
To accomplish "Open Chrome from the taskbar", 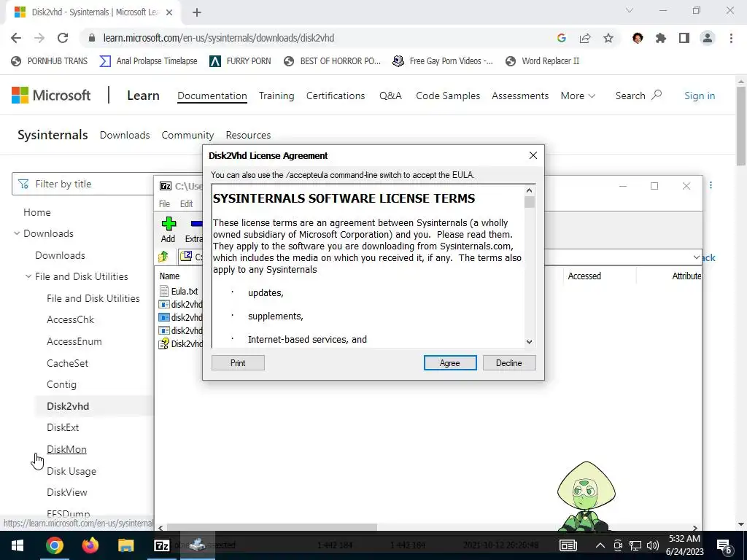I will (54, 545).
